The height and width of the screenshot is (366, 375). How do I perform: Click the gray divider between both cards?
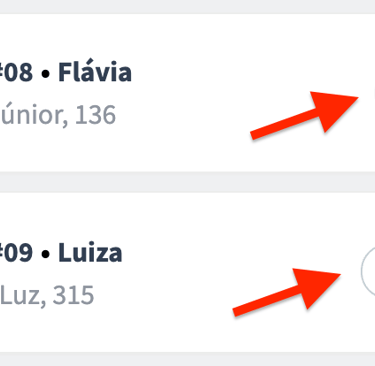pos(187,182)
